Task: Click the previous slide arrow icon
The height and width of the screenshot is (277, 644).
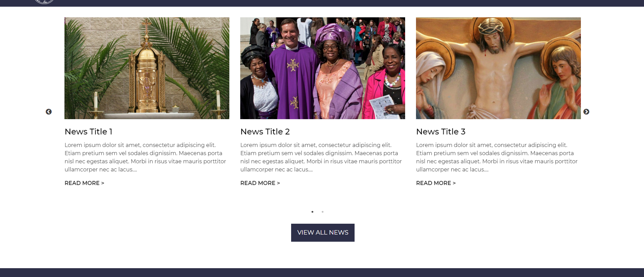Action: point(49,112)
